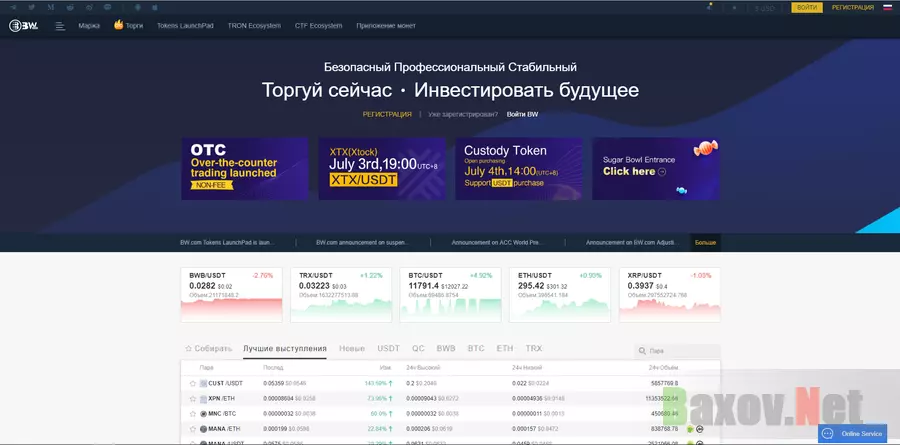Image resolution: width=900 pixels, height=445 pixels.
Task: Open Tokens LaunchPad menu item
Action: (x=185, y=26)
